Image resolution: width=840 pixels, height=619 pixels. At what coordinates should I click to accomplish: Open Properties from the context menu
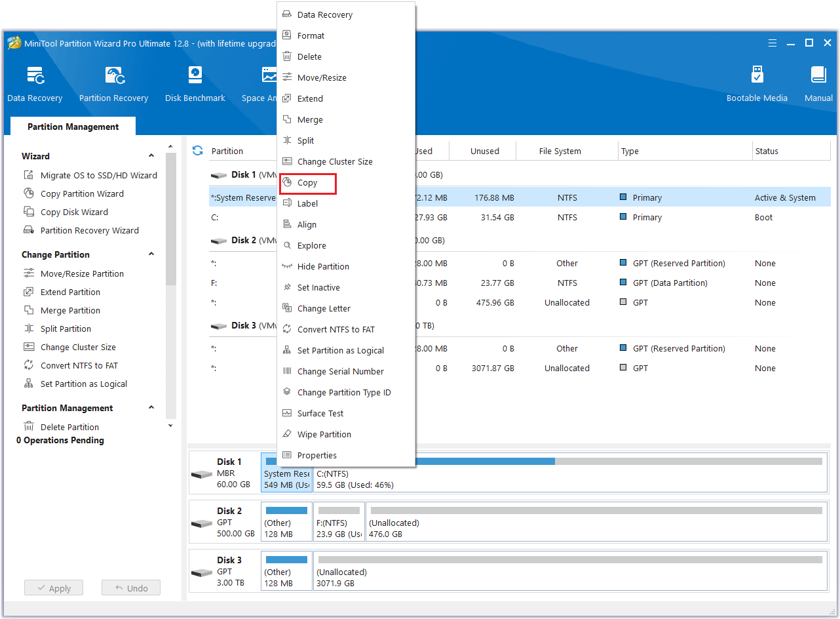point(346,455)
